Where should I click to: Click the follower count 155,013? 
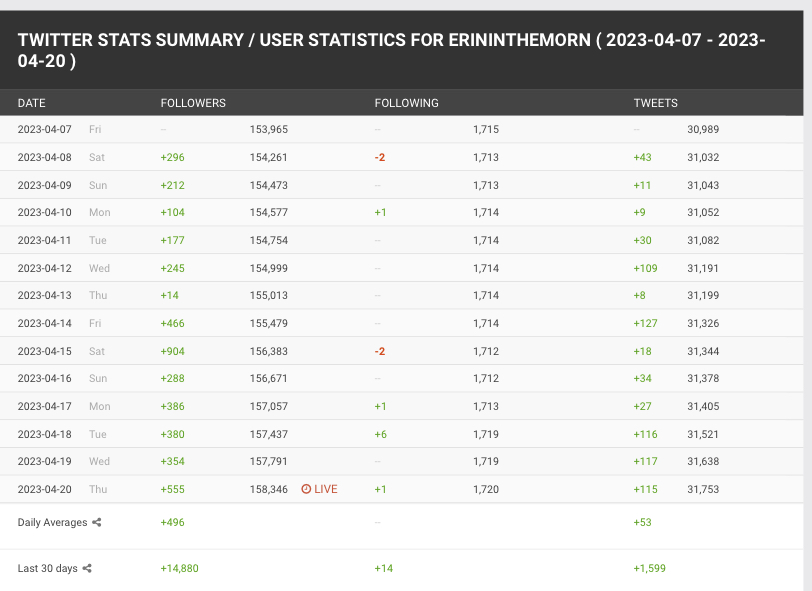click(x=269, y=295)
